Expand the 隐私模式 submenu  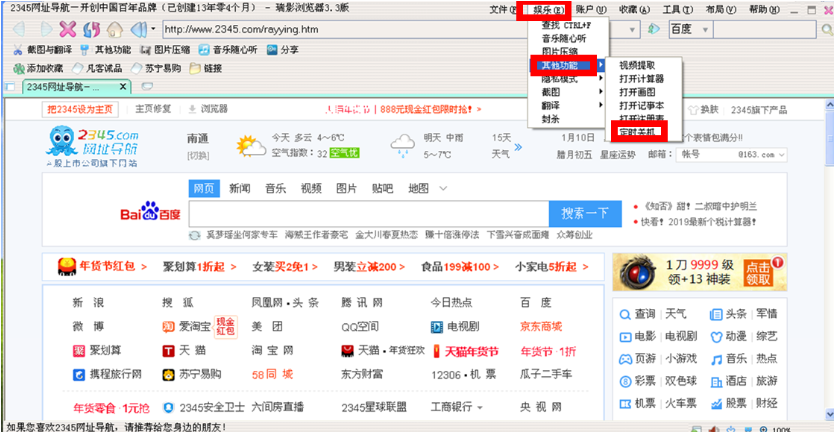pyautogui.click(x=567, y=79)
